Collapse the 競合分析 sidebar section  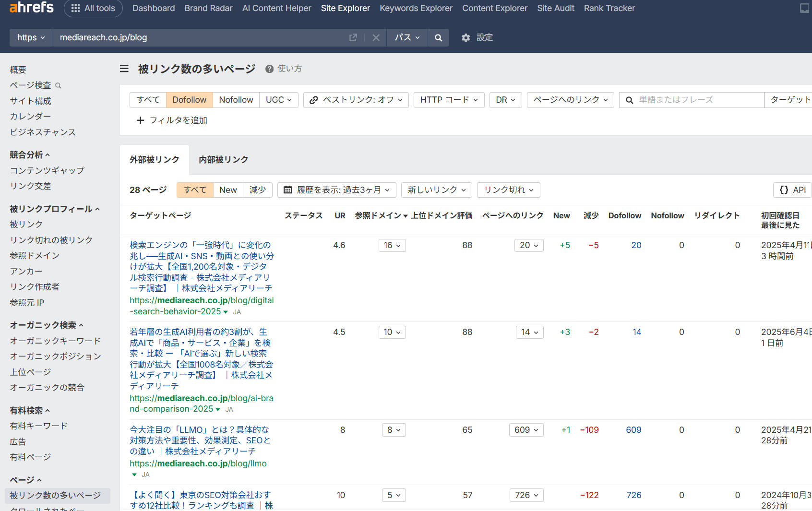[x=30, y=155]
